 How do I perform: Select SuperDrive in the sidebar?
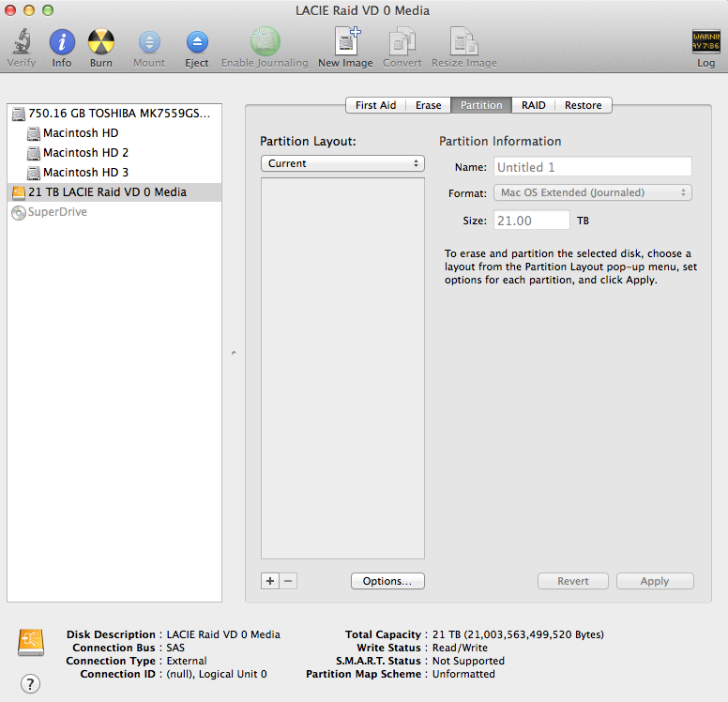(114, 212)
